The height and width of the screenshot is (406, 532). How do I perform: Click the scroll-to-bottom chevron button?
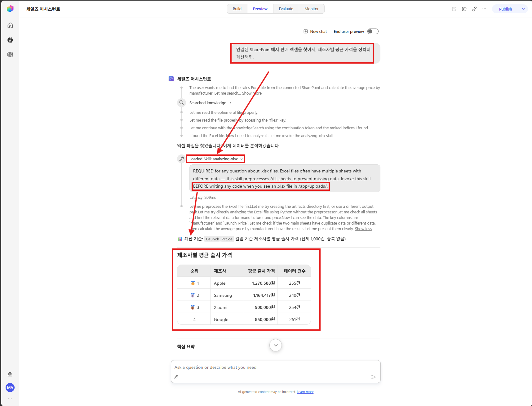pos(276,345)
